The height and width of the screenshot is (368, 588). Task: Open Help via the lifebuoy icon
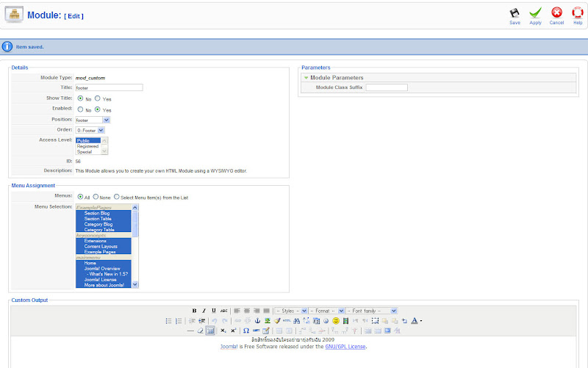(578, 13)
